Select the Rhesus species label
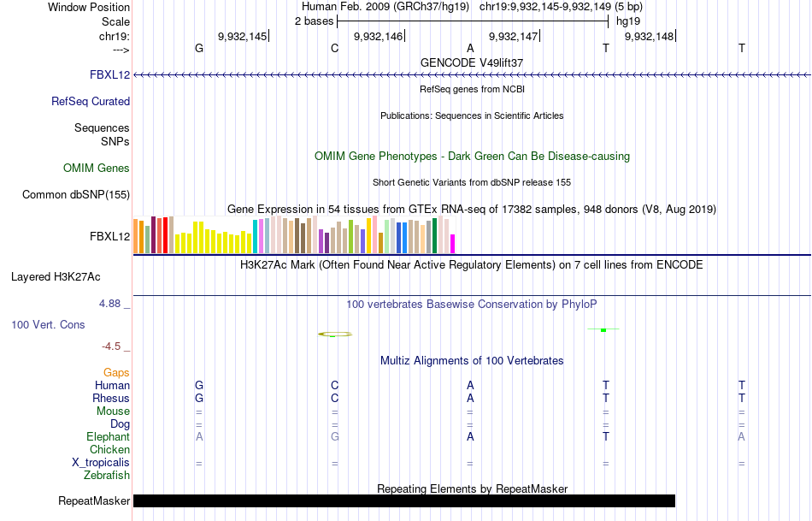Image resolution: width=812 pixels, height=521 pixels. point(111,398)
